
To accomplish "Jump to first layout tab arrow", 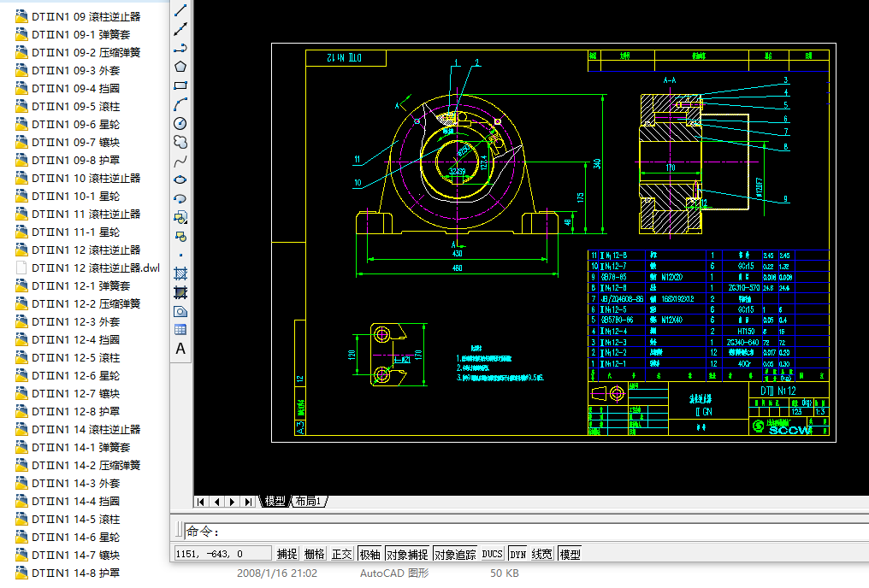I will pos(201,502).
